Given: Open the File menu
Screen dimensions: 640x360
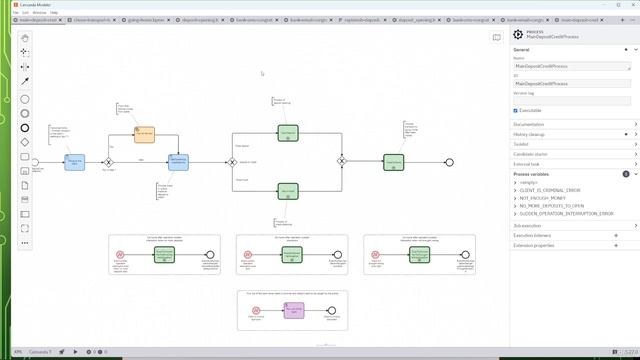Looking at the screenshot, I should pyautogui.click(x=16, y=13).
